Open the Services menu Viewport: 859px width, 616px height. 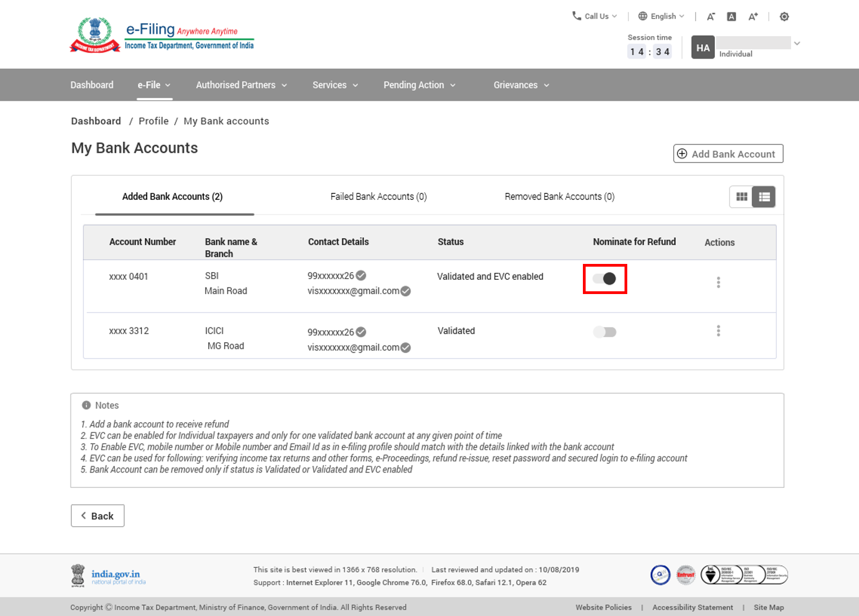pyautogui.click(x=335, y=85)
